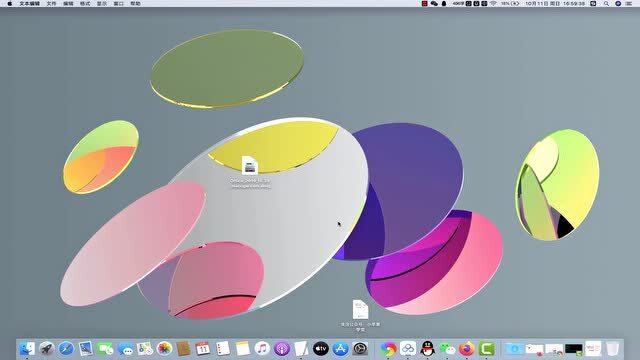
Task: Open the 帮助 menu
Action: 135,3
